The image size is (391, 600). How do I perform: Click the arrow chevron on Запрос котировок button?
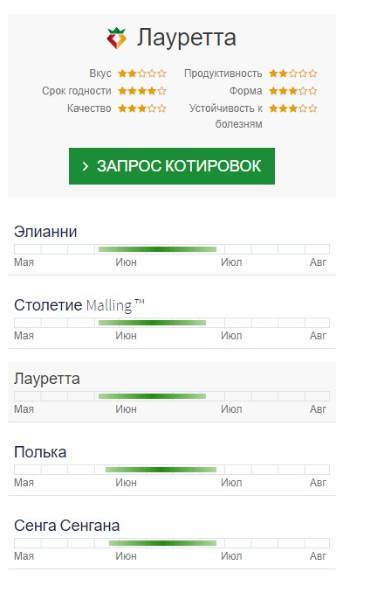(x=85, y=166)
